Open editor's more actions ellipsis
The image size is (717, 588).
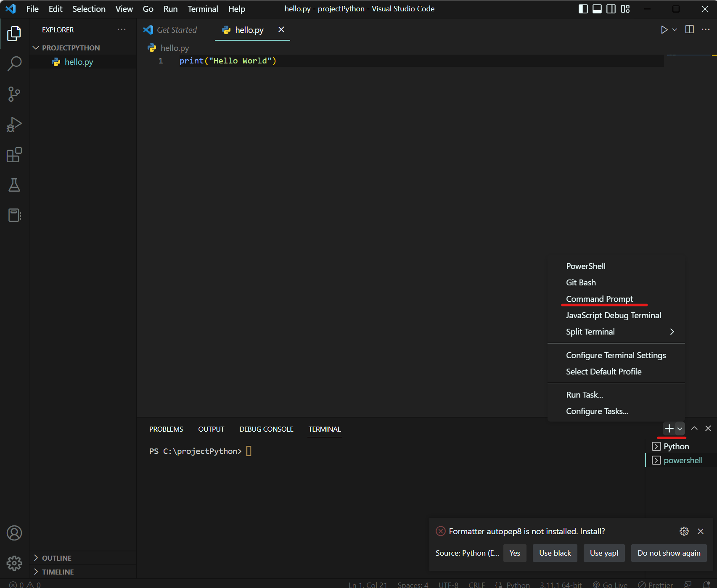point(706,29)
